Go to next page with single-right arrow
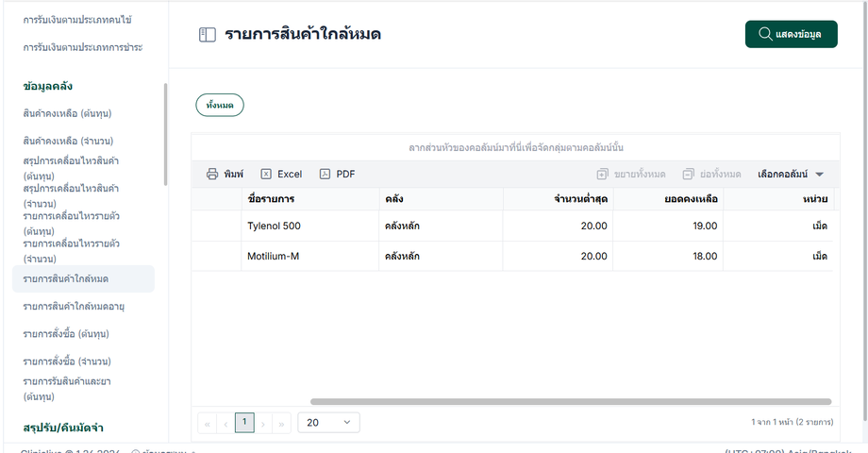 pyautogui.click(x=263, y=424)
